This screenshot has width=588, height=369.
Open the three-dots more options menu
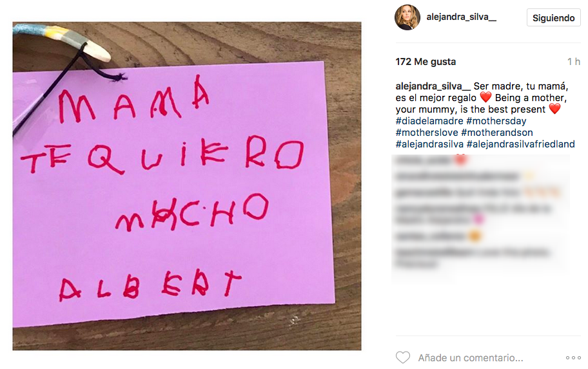click(x=573, y=358)
